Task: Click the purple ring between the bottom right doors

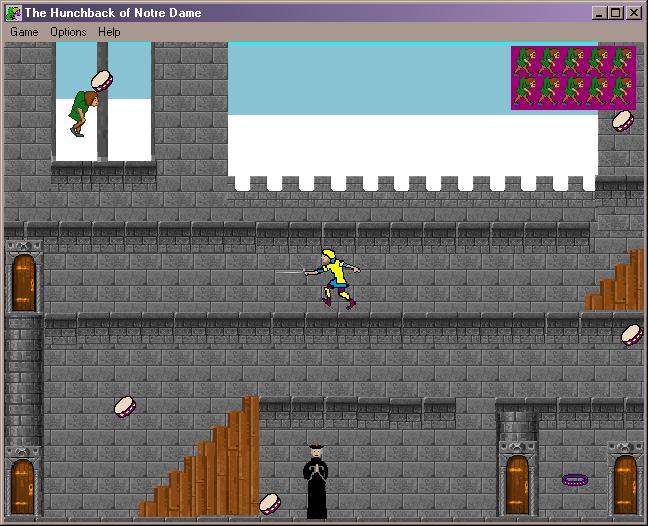Action: coord(575,480)
